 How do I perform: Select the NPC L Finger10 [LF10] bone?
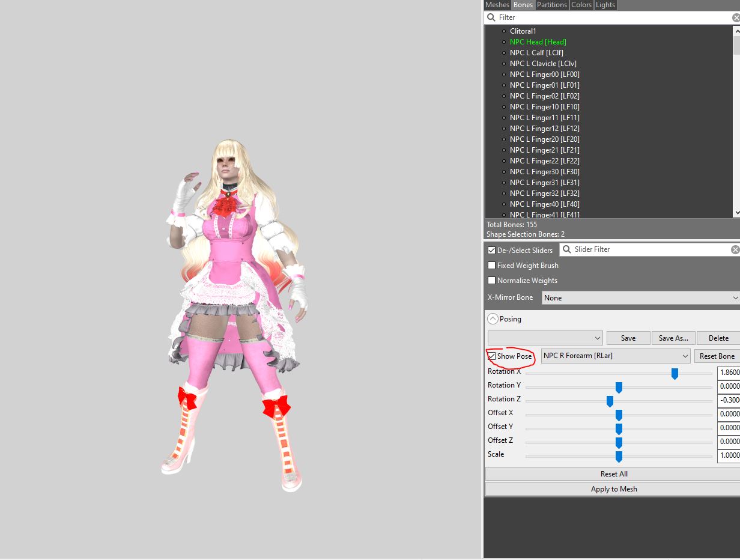click(x=544, y=107)
